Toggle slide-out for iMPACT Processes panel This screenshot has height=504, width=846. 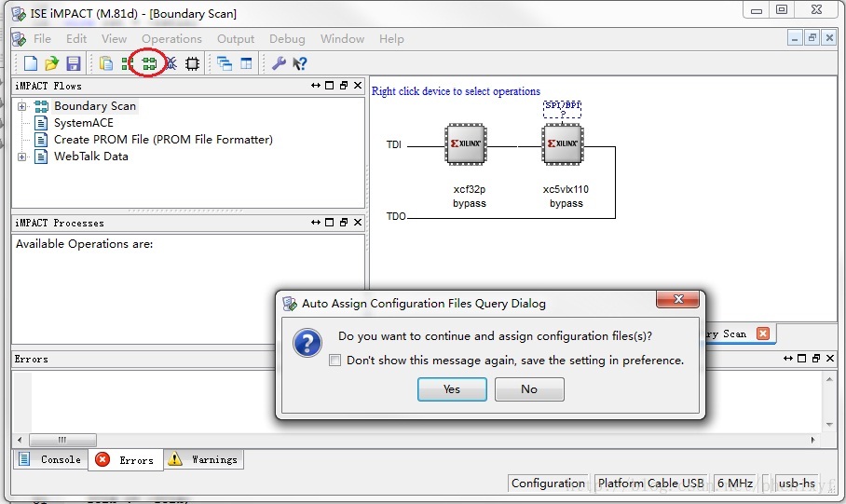pos(316,223)
